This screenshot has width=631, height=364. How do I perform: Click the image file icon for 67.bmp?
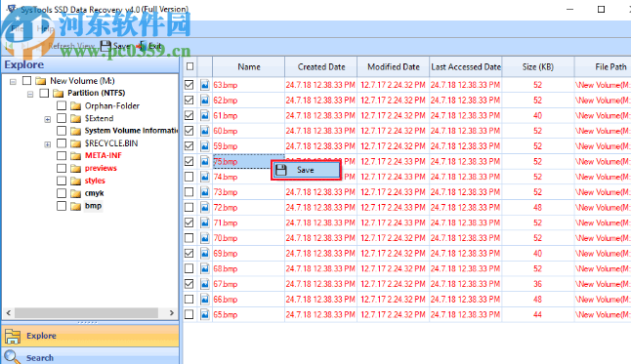point(205,284)
